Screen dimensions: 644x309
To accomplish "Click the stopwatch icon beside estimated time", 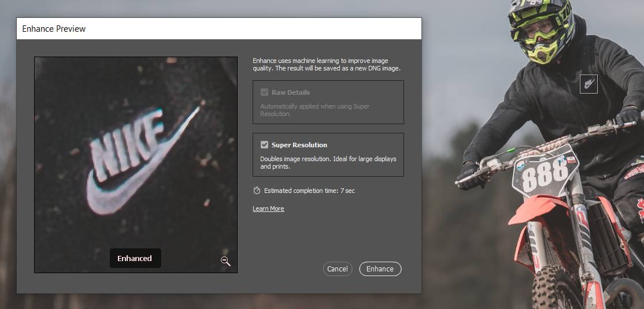I will [x=257, y=191].
